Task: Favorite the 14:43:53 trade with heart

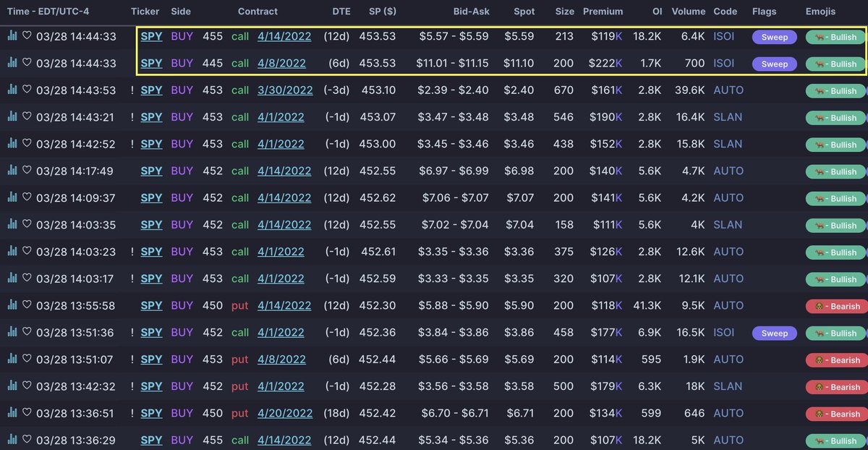Action: pos(27,90)
